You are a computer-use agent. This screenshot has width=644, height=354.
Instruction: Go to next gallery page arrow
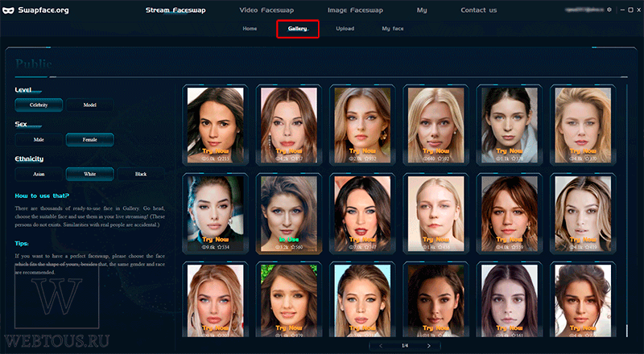point(429,346)
